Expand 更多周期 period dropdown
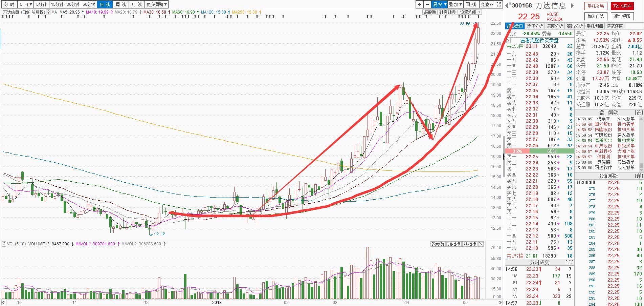This screenshot has height=306, width=644. click(x=157, y=4)
